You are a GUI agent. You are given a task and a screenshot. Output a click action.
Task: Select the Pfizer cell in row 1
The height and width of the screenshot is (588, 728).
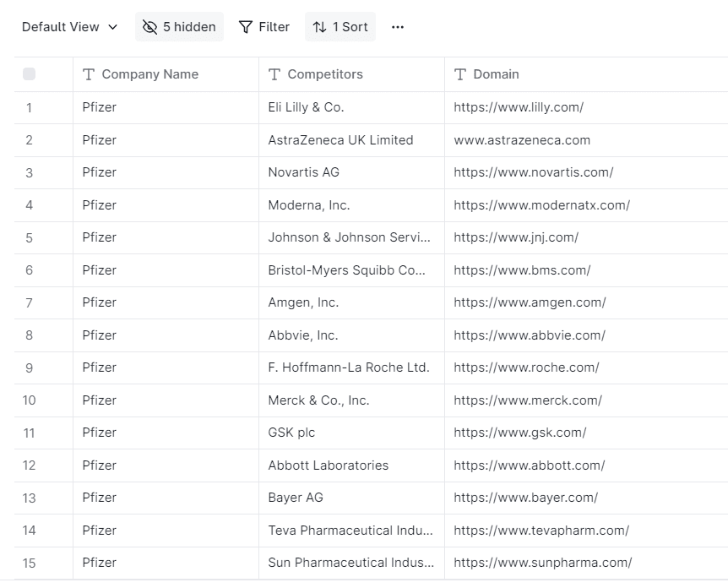tap(166, 108)
